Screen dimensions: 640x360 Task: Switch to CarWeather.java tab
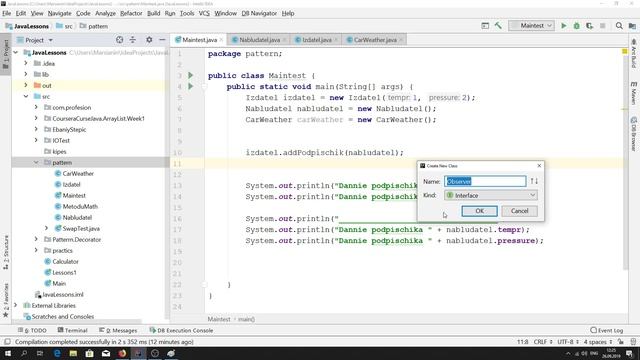click(x=375, y=40)
